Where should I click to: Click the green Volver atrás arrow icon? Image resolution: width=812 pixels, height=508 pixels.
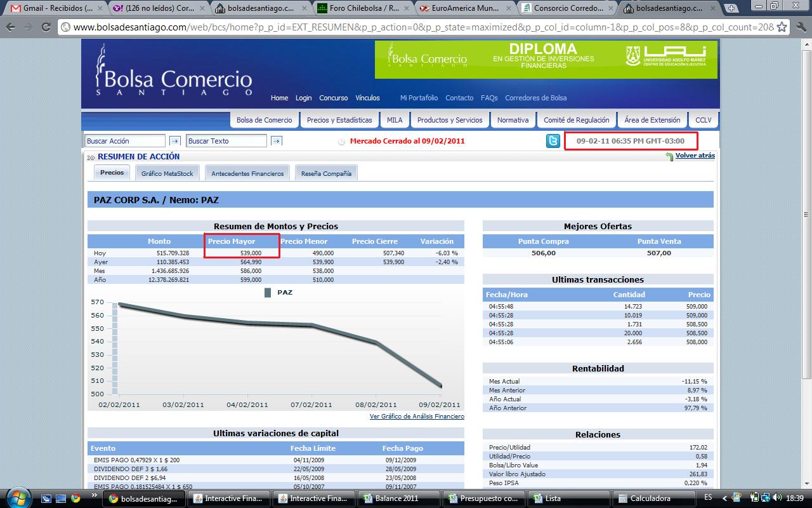pos(669,156)
